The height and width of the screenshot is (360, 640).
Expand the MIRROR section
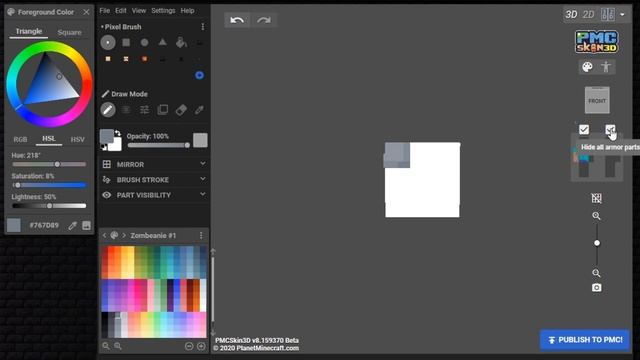point(154,164)
